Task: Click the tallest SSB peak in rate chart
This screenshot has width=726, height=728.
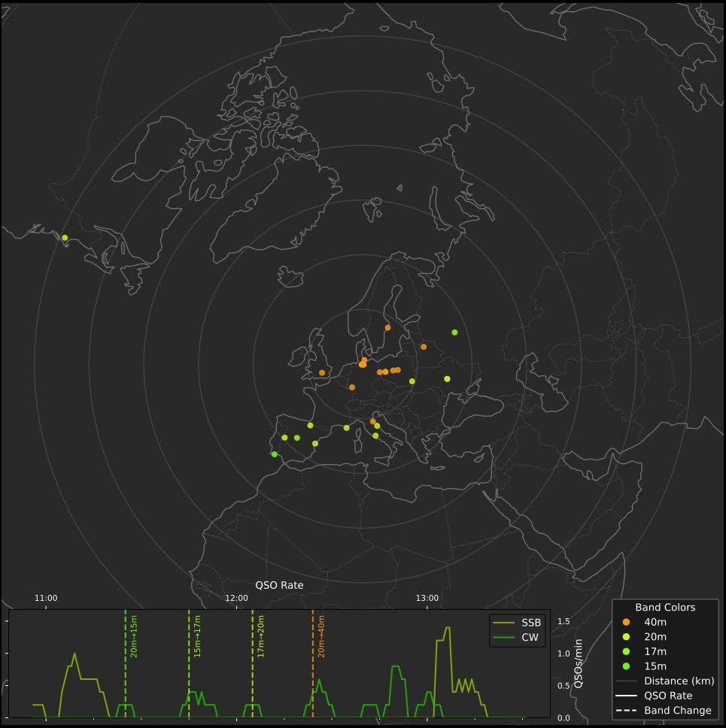Action: coord(448,628)
